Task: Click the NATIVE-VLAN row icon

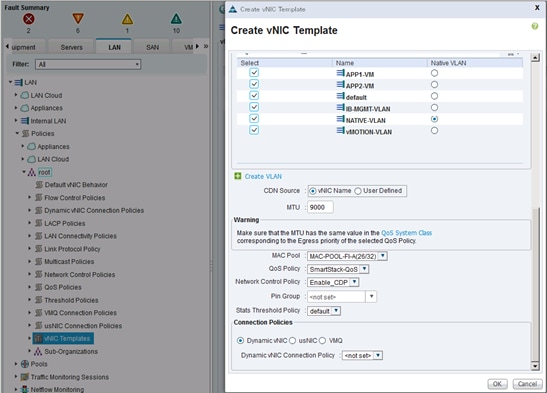Action: pyautogui.click(x=340, y=119)
